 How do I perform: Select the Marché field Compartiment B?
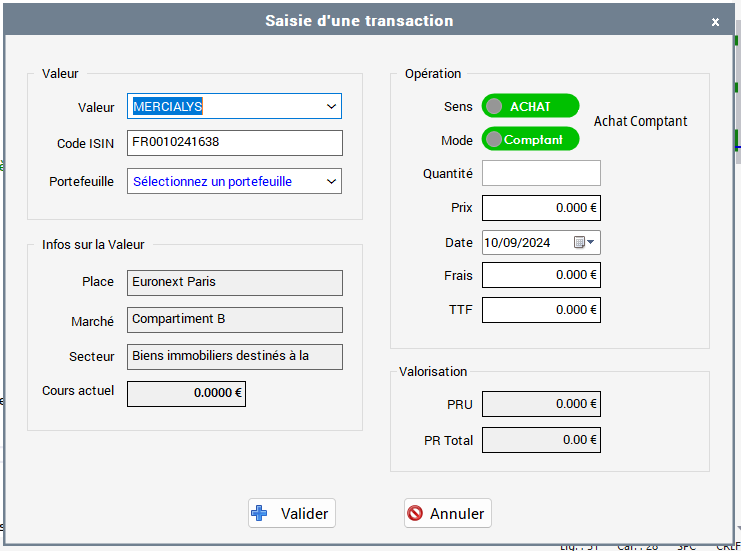(x=234, y=319)
